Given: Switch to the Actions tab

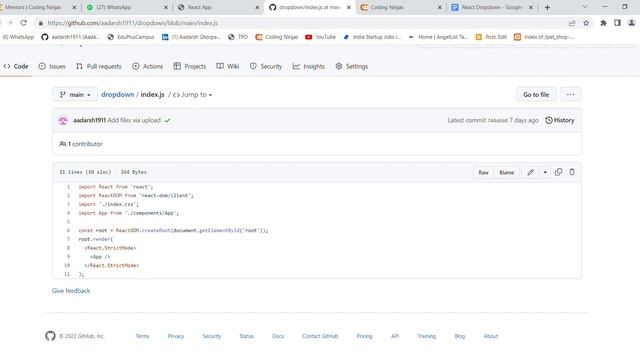Looking at the screenshot, I should (147, 66).
